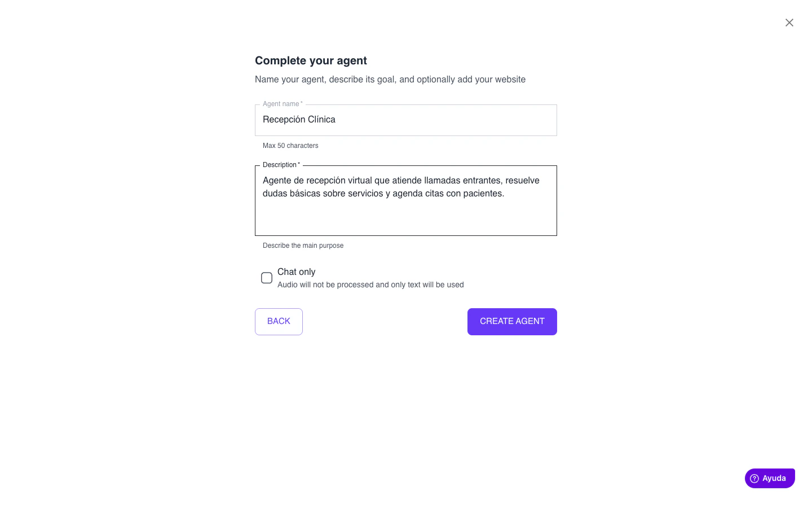
Task: Select the text Recepción Clínica in the name field
Action: pyautogui.click(x=299, y=119)
